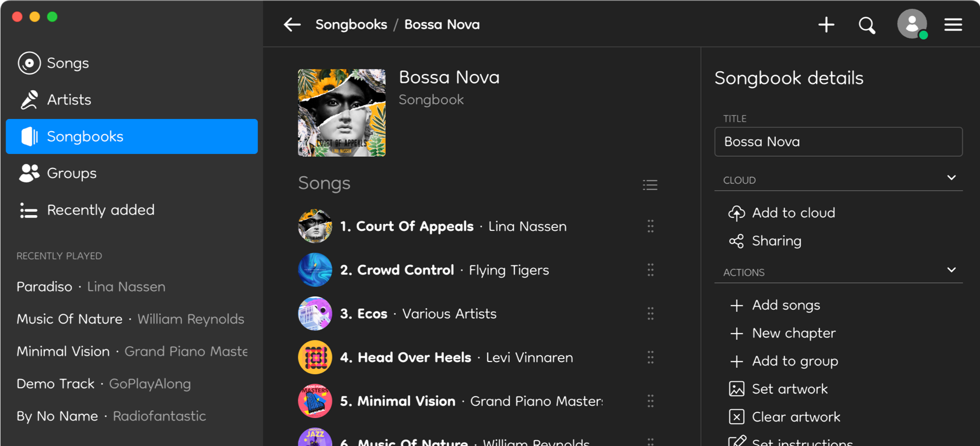Viewport: 980px width, 446px height.
Task: Choose Set artwork action
Action: tap(789, 389)
